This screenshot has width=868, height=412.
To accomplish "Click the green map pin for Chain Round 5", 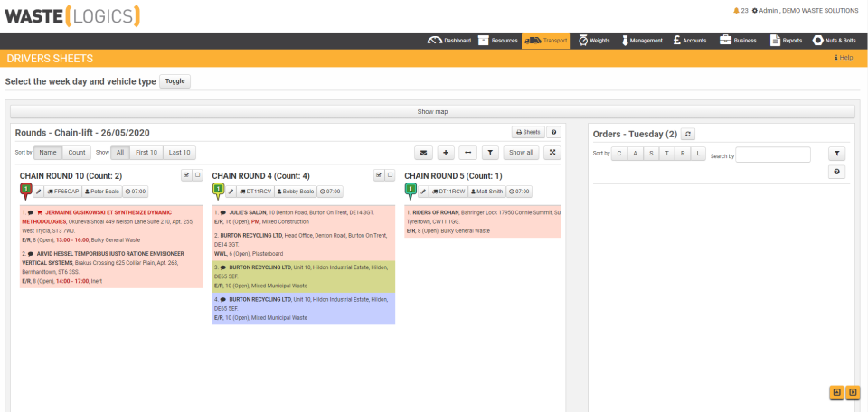I will tap(410, 191).
